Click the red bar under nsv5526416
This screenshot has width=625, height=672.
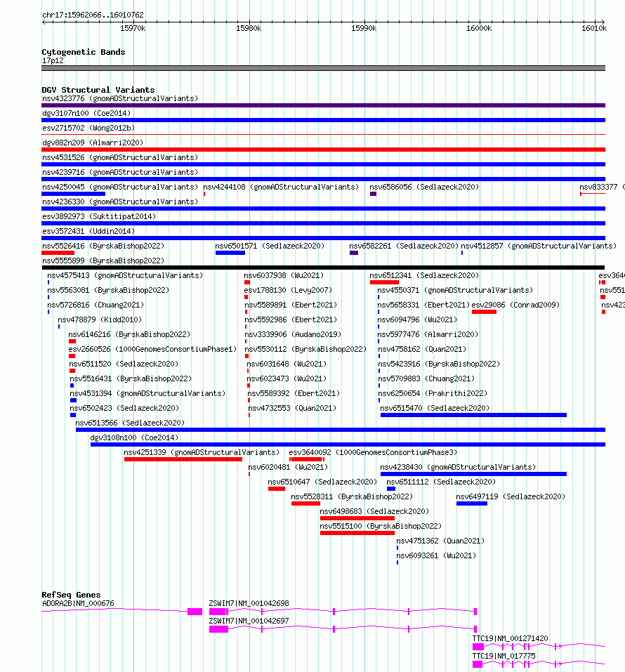58,253
